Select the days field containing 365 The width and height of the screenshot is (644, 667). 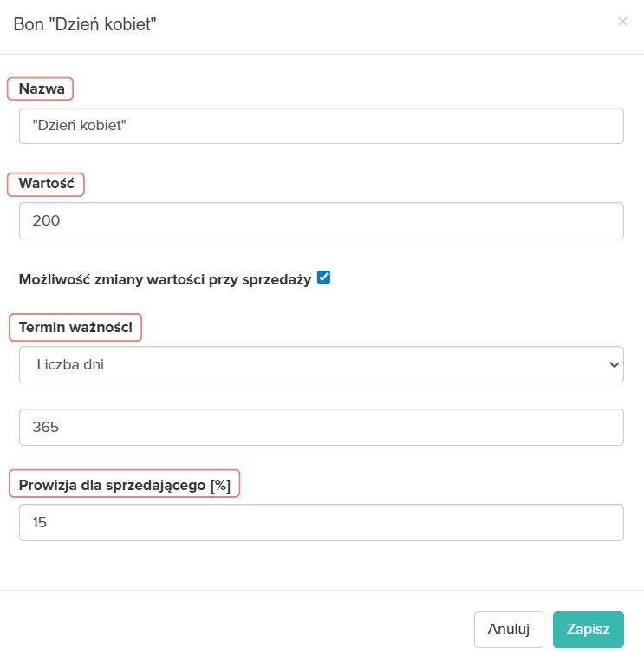(x=321, y=427)
